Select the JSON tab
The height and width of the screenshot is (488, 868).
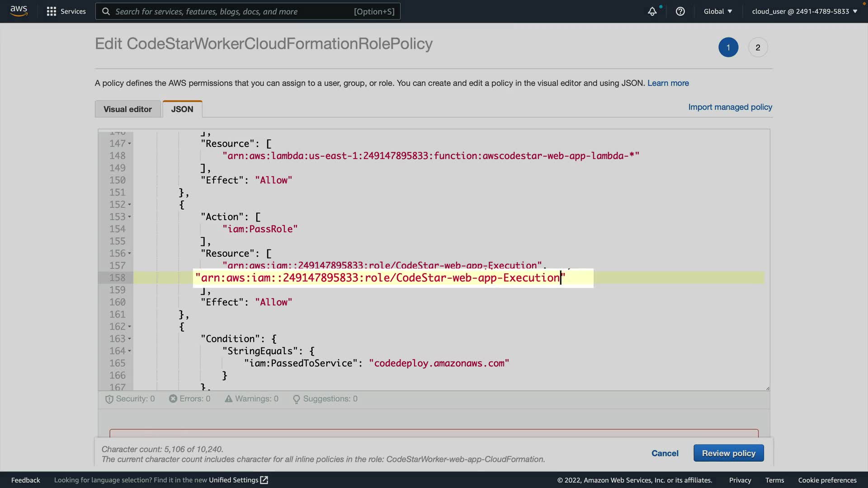[182, 109]
